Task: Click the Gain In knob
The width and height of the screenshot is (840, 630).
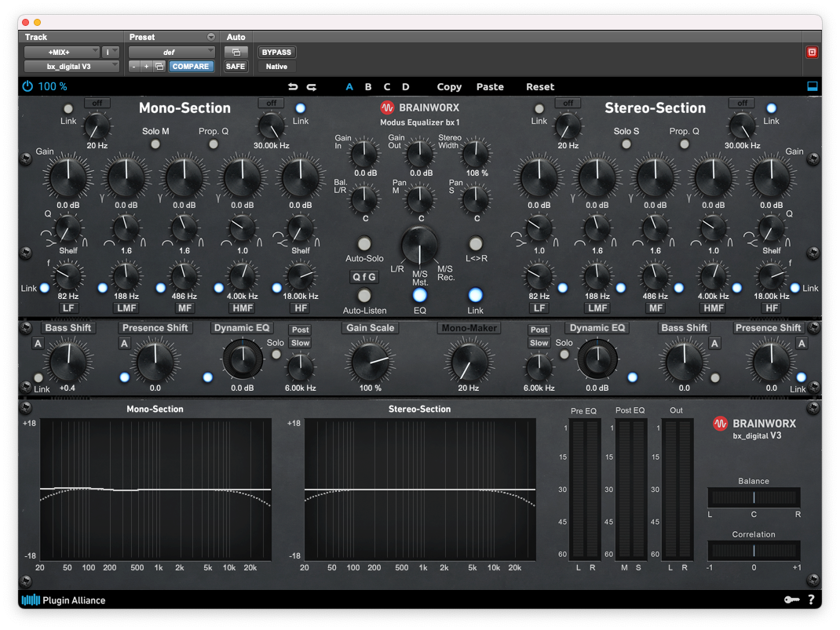Action: point(364,154)
